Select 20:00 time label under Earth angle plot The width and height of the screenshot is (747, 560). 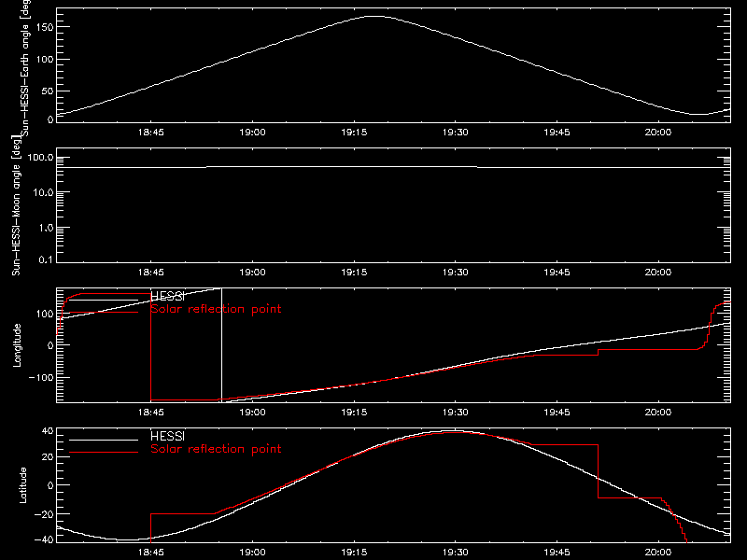[658, 132]
